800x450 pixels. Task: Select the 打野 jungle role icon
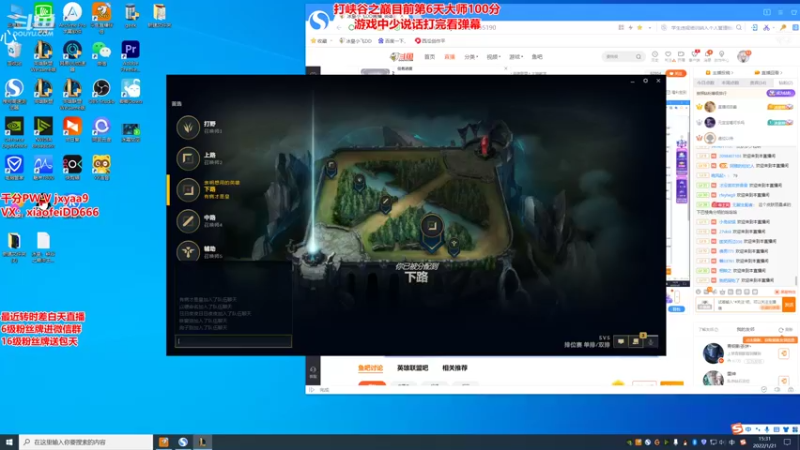pyautogui.click(x=188, y=128)
